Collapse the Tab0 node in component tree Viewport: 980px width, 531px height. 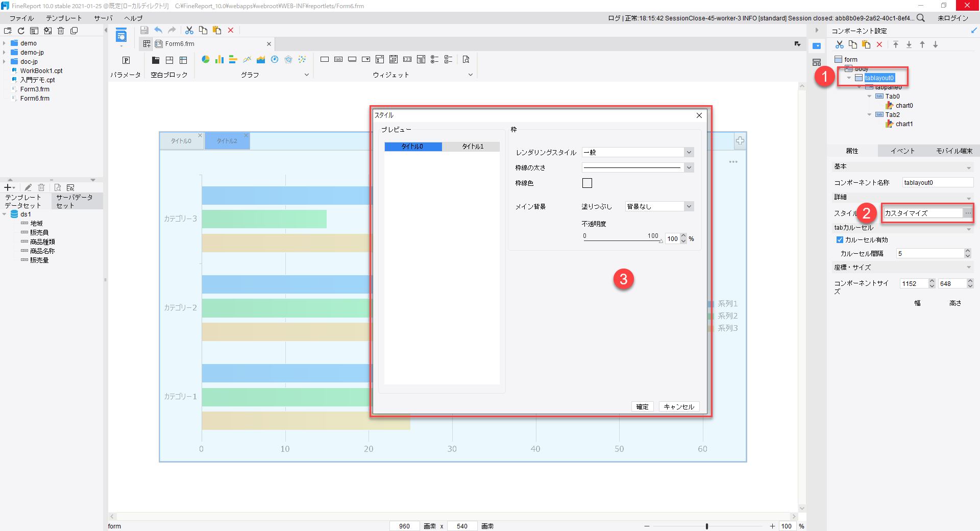(x=869, y=96)
